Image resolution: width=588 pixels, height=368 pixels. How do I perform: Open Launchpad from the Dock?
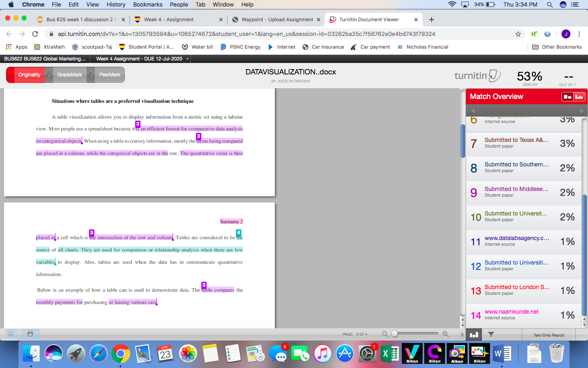click(x=76, y=354)
